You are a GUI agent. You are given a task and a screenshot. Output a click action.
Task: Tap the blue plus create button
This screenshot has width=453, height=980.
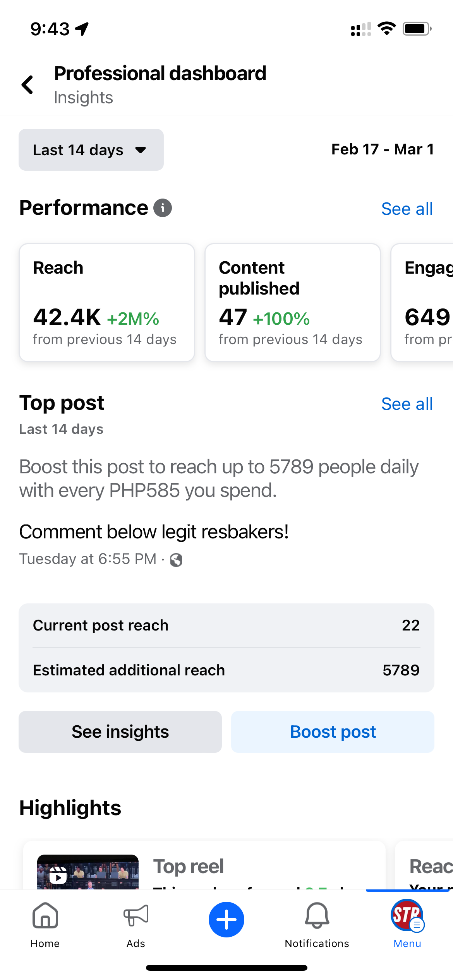(x=226, y=919)
